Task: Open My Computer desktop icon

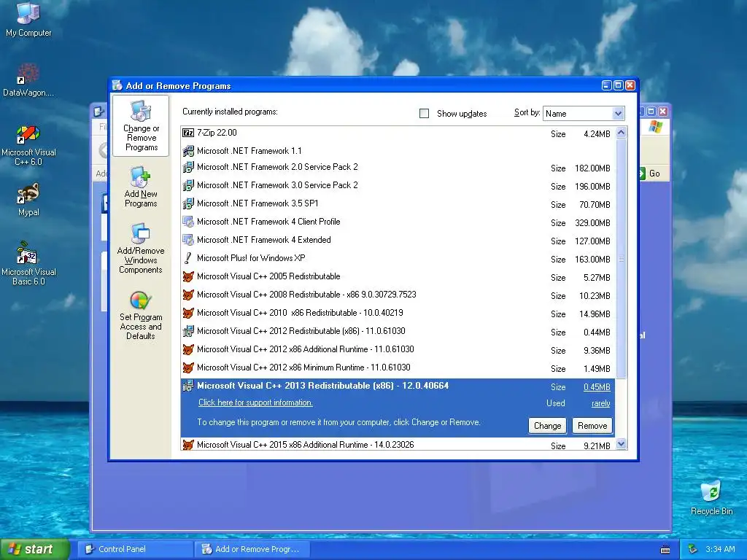Action: [28, 19]
